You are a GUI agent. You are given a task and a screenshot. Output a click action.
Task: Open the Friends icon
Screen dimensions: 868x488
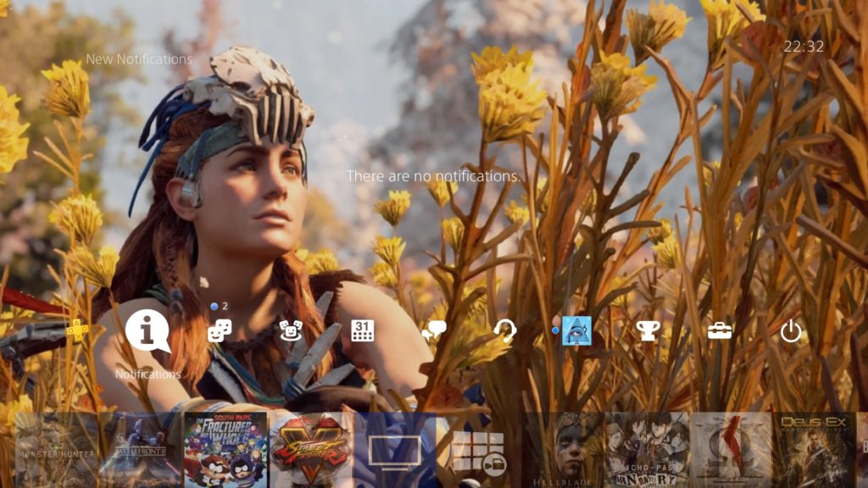coord(220,331)
